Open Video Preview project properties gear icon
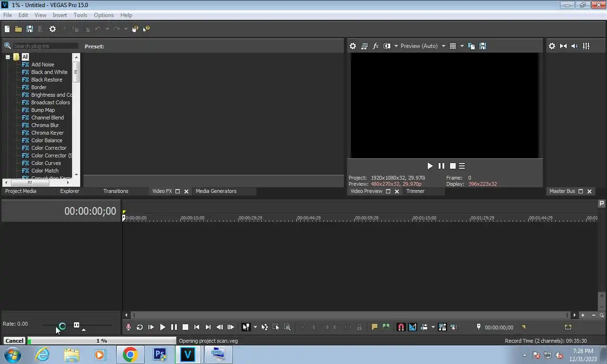This screenshot has width=607, height=364. [353, 46]
